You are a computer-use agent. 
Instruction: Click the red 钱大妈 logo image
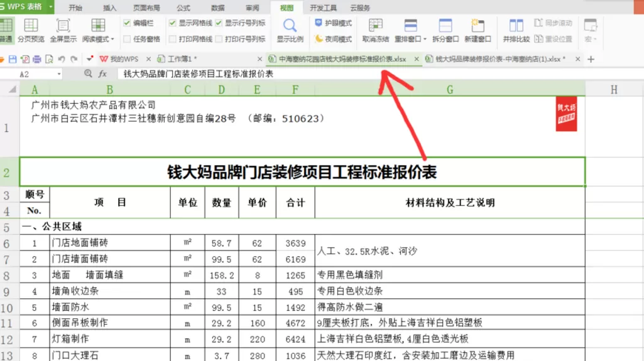pos(566,114)
